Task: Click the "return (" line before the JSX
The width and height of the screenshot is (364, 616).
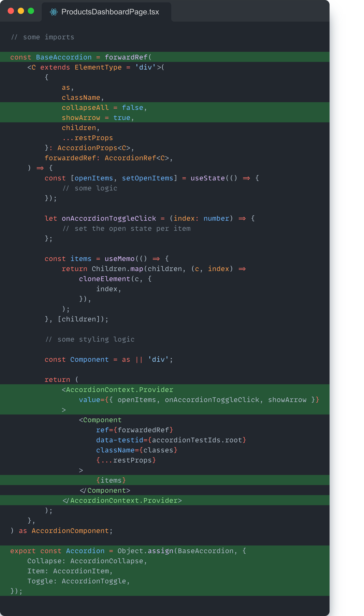Action: 61,380
